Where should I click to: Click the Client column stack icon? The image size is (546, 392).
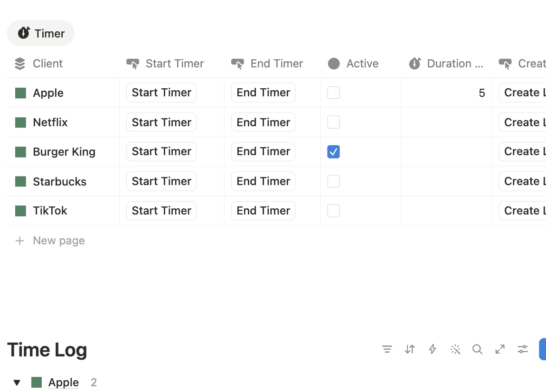click(20, 64)
